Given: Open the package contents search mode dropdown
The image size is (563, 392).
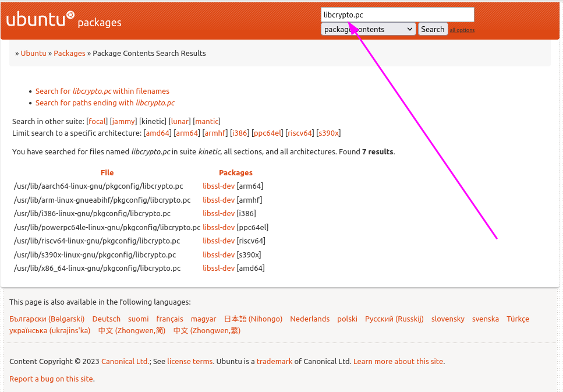Looking at the screenshot, I should click(368, 29).
